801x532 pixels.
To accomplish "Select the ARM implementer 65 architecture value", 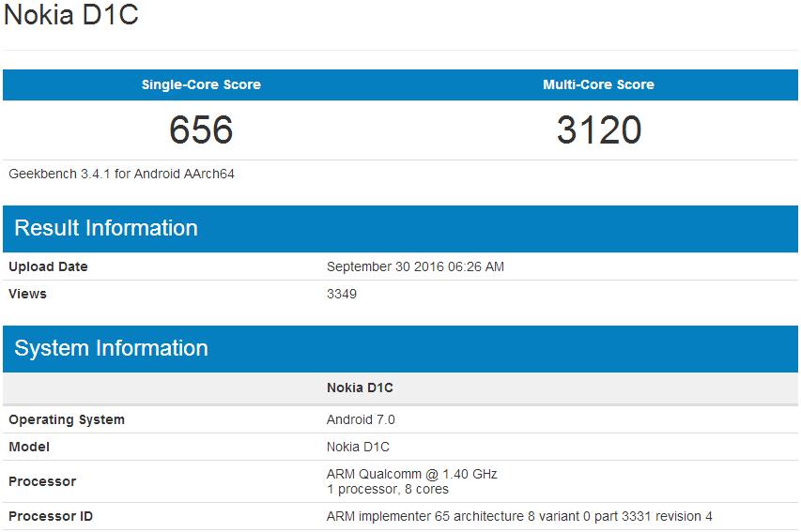I will coord(519,516).
